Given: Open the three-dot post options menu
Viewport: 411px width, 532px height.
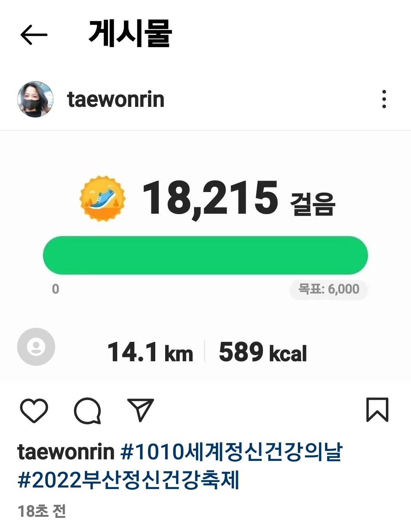Looking at the screenshot, I should coord(384,99).
